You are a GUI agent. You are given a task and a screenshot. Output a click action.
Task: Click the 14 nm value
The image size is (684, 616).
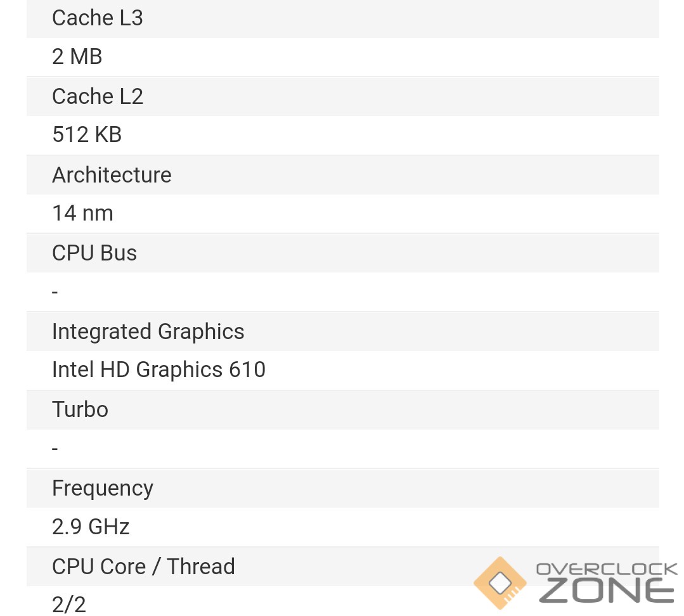point(82,214)
